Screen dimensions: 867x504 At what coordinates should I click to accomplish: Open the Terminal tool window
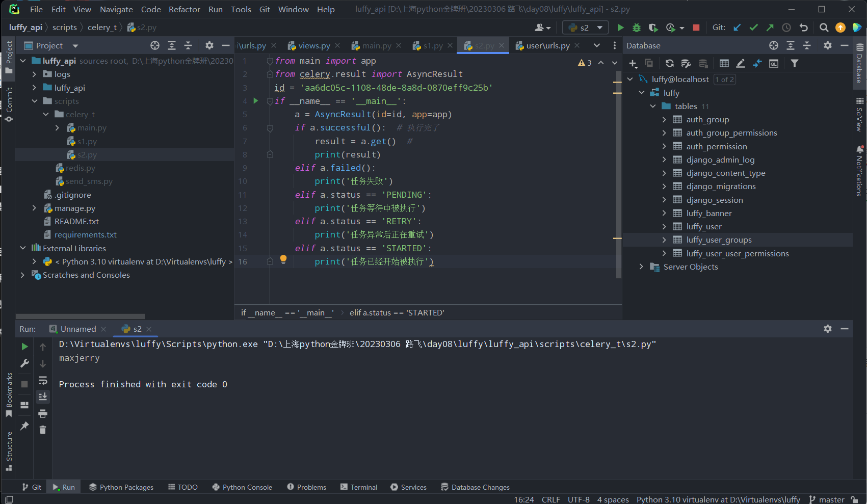359,487
